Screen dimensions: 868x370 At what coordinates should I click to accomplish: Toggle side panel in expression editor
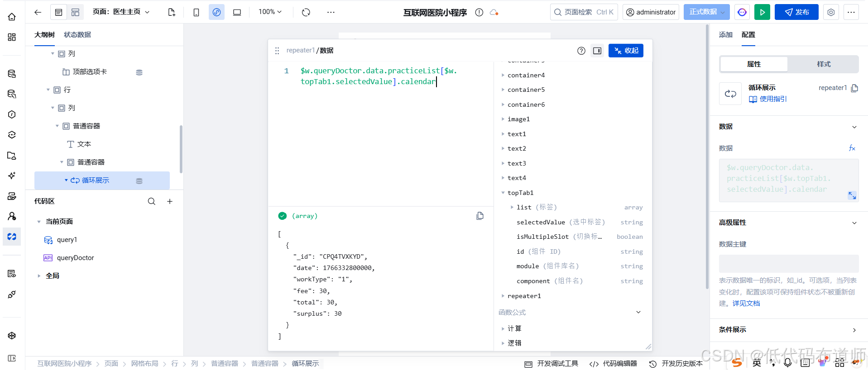pos(597,51)
